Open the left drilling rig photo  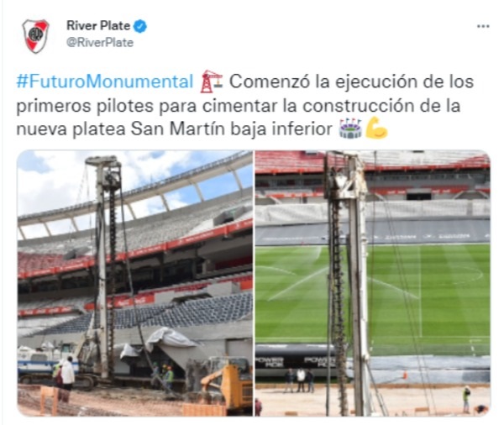point(135,283)
